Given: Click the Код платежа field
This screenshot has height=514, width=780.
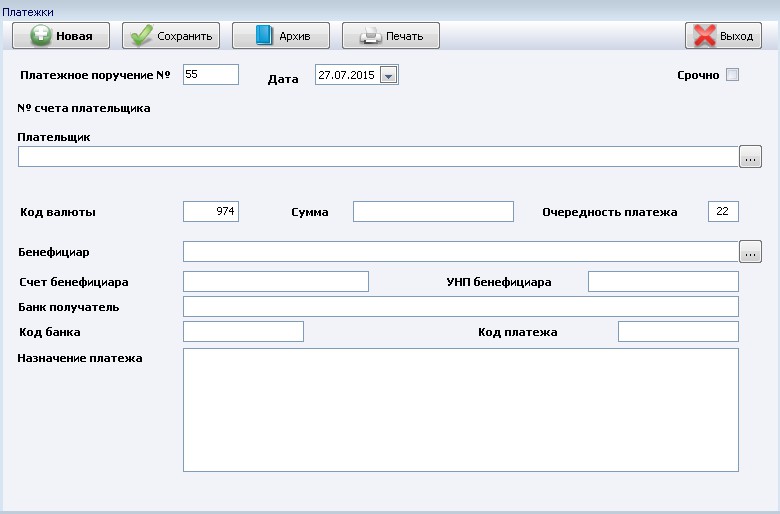Looking at the screenshot, I should click(678, 331).
